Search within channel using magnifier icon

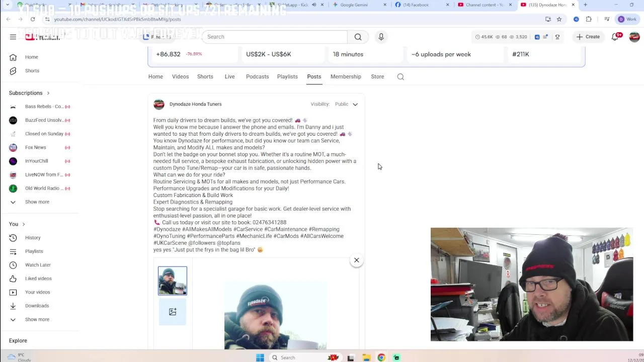click(x=400, y=76)
